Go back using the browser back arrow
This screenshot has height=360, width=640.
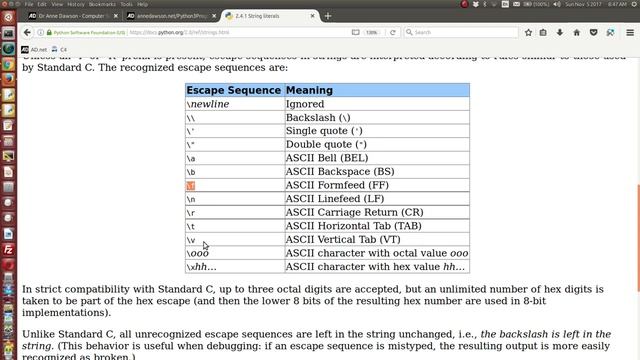(x=27, y=32)
